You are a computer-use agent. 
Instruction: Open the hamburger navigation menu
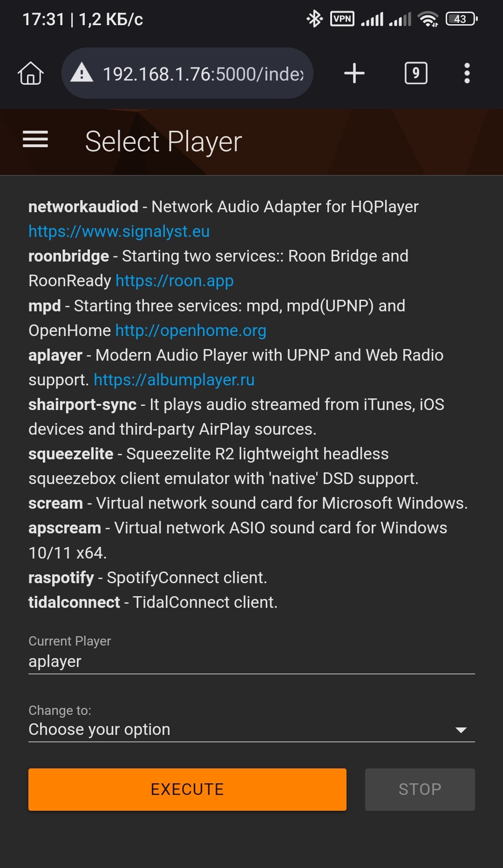point(35,140)
